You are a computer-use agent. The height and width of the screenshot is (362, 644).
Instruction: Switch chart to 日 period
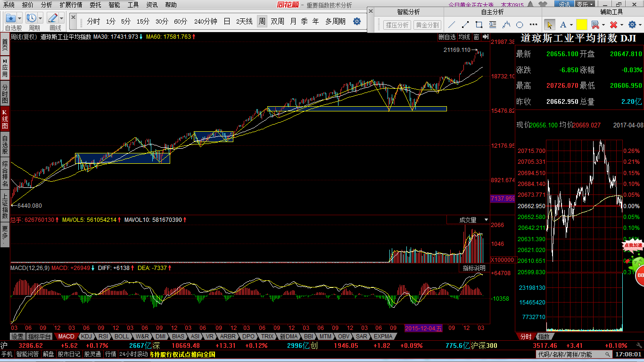click(227, 21)
